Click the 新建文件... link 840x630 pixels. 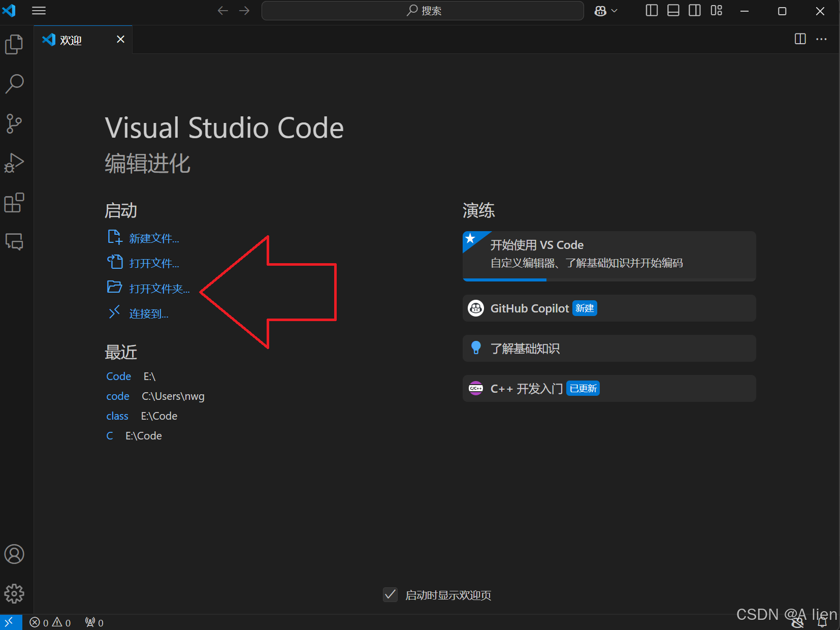click(154, 238)
